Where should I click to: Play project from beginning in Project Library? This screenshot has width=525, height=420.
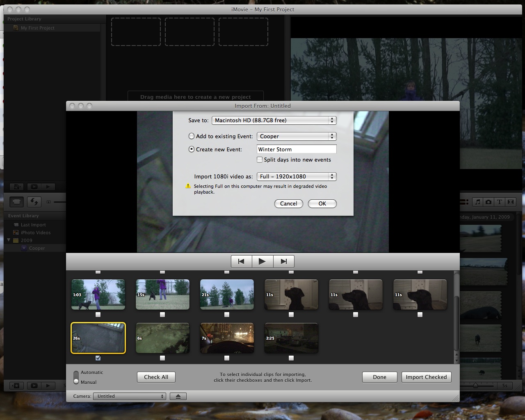point(48,187)
